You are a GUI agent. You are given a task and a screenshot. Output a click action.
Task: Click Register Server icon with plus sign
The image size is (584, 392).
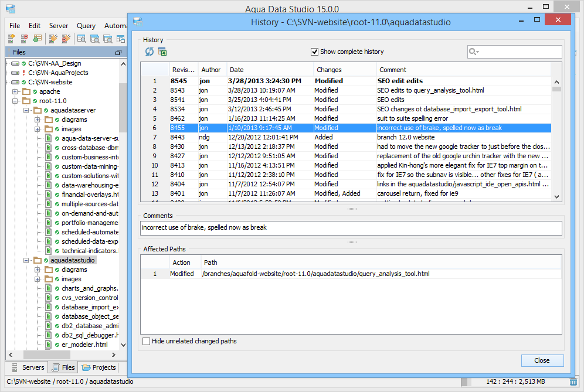point(11,39)
